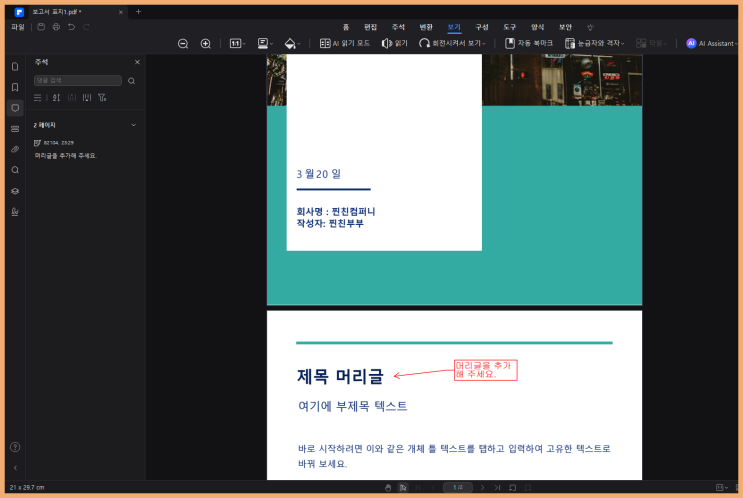Open the attachments paperclip panel
Image resolution: width=743 pixels, height=498 pixels.
pyautogui.click(x=15, y=149)
